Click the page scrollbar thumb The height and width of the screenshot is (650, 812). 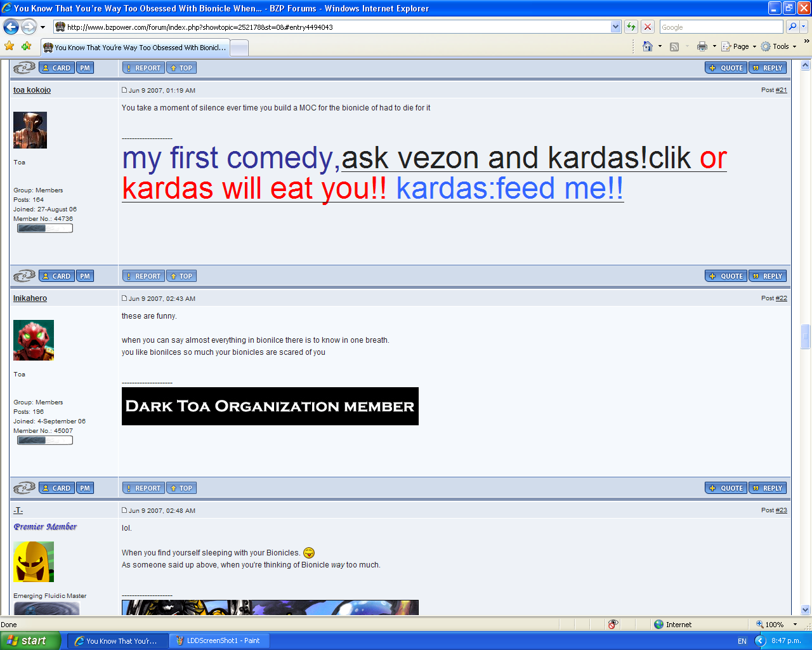(x=806, y=336)
